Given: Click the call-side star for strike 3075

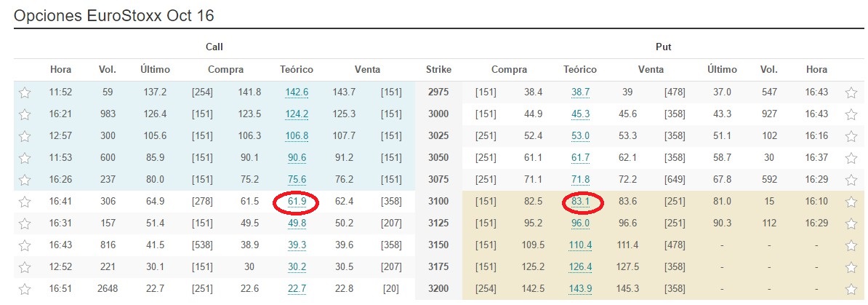Looking at the screenshot, I should pyautogui.click(x=25, y=180).
